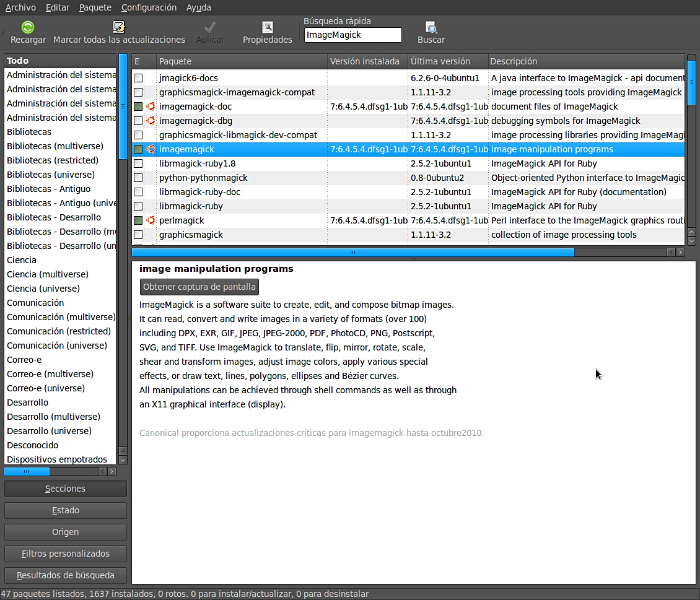The width and height of the screenshot is (700, 600).
Task: Sort by Paquete column header
Action: pos(242,61)
